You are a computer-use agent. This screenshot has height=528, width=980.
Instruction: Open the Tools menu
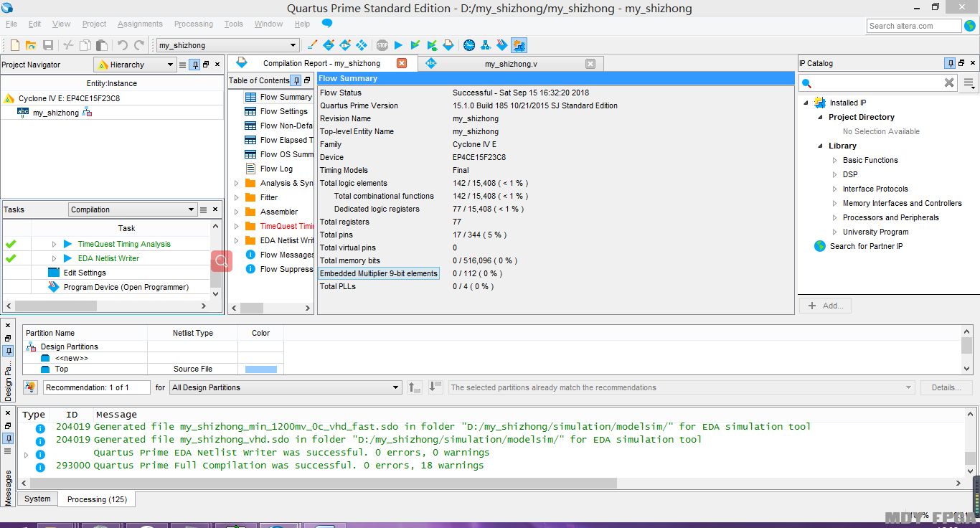[234, 24]
